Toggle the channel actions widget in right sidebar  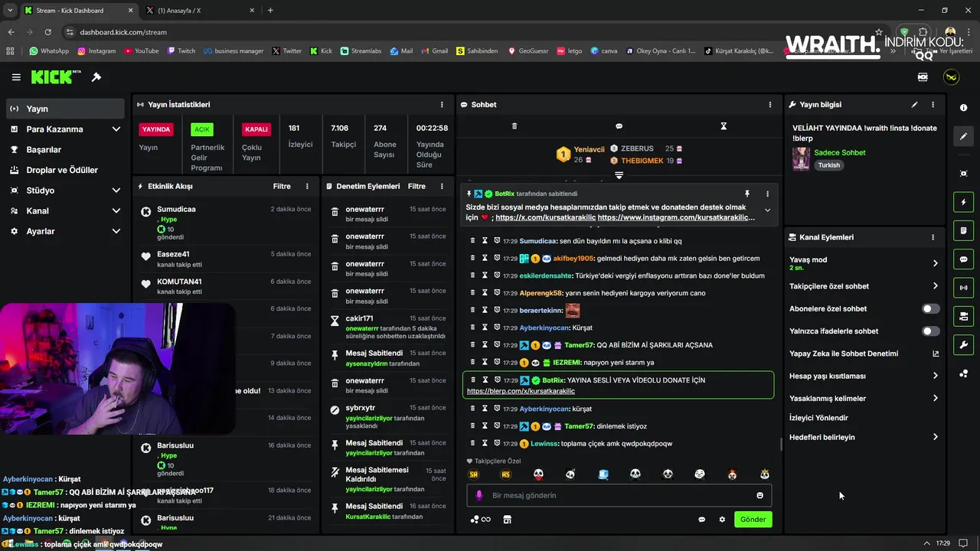(963, 316)
